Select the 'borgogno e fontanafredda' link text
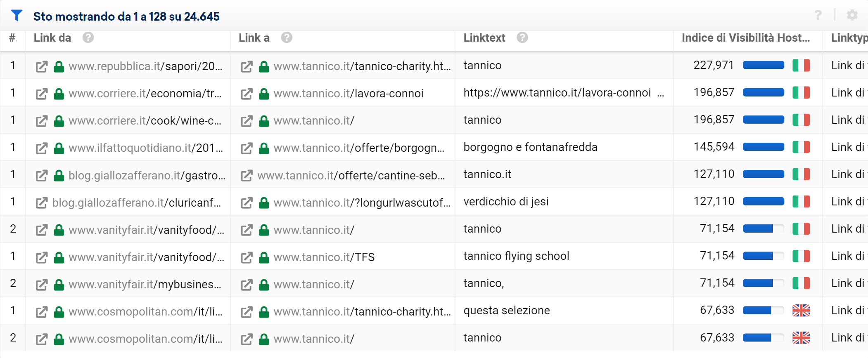The image size is (868, 358). point(530,147)
